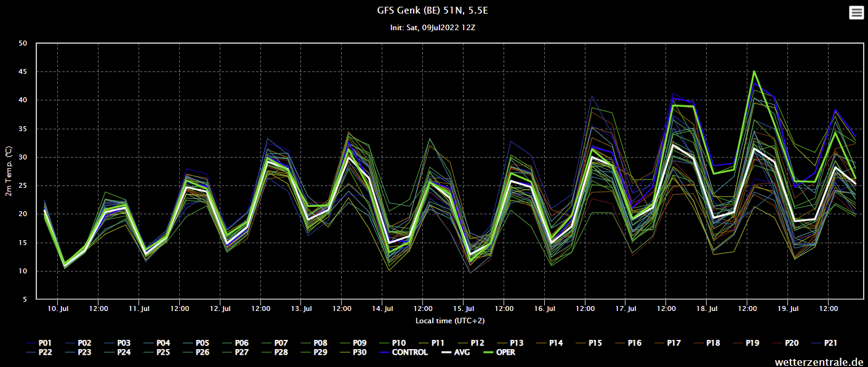Click legend entry P22

tap(39, 352)
